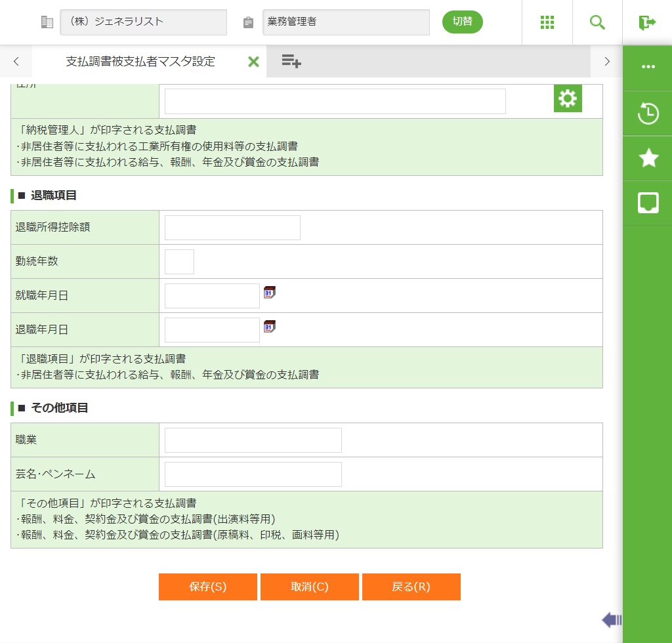Image resolution: width=672 pixels, height=643 pixels.
Task: Click the green 切替 button
Action: [x=462, y=22]
